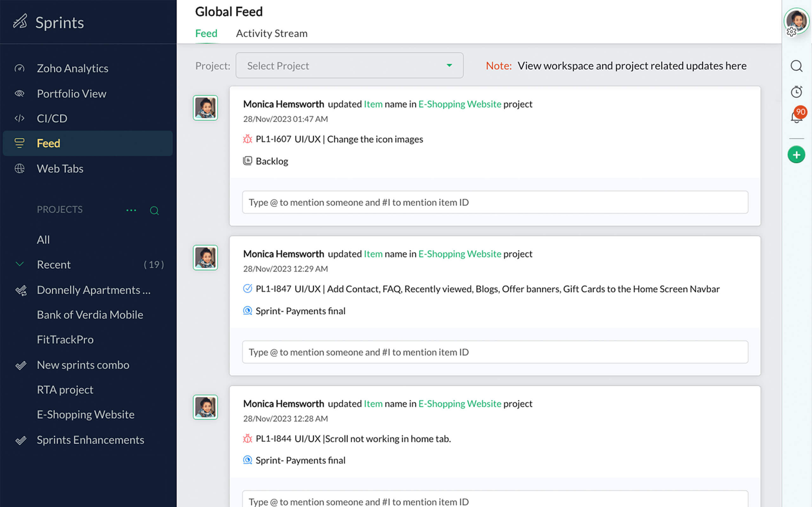The width and height of the screenshot is (812, 507).
Task: Click the mention input in first feed card
Action: 495,202
